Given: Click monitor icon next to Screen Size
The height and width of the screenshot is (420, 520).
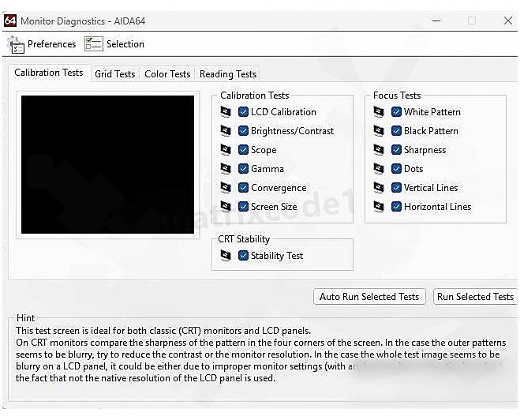Looking at the screenshot, I should click(x=226, y=206).
